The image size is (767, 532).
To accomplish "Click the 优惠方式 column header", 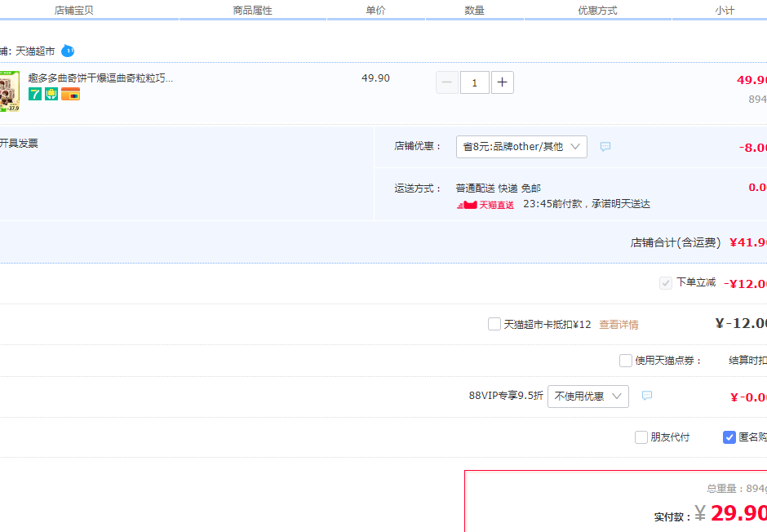I will (x=598, y=11).
